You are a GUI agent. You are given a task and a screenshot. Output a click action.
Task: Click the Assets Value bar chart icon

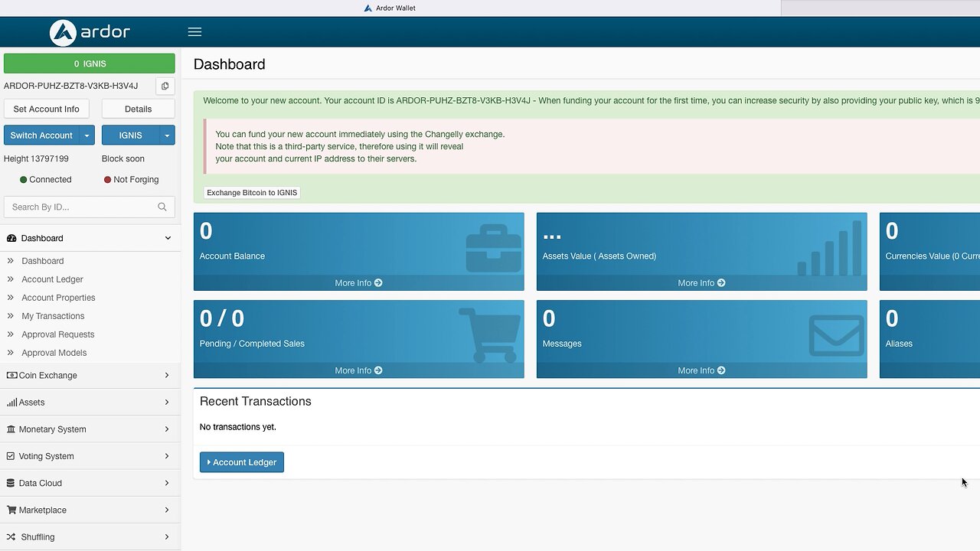830,248
